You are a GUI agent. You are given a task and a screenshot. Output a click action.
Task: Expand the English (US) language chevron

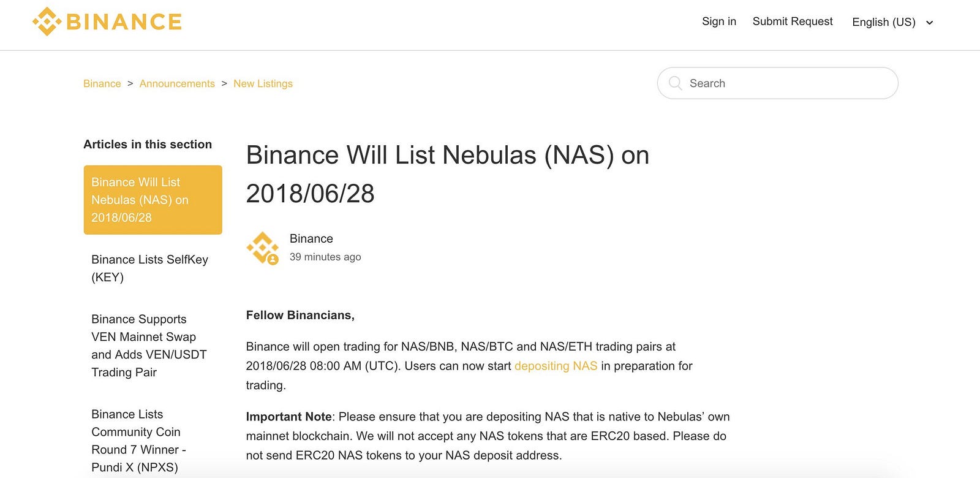929,23
